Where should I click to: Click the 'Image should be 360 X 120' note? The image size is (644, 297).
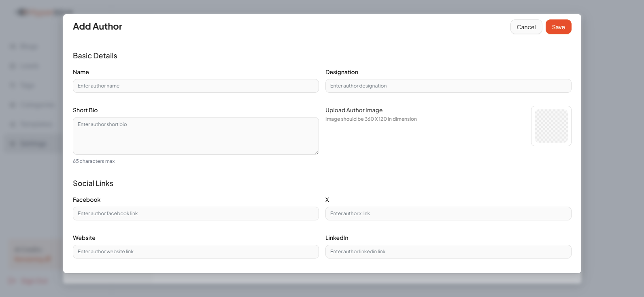(371, 119)
